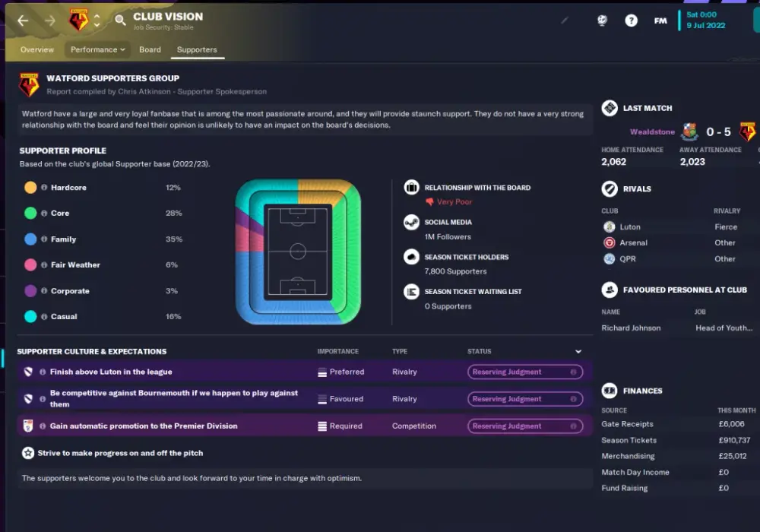Viewport: 760px width, 532px height.
Task: Sort by the Importance column header
Action: pyautogui.click(x=338, y=351)
